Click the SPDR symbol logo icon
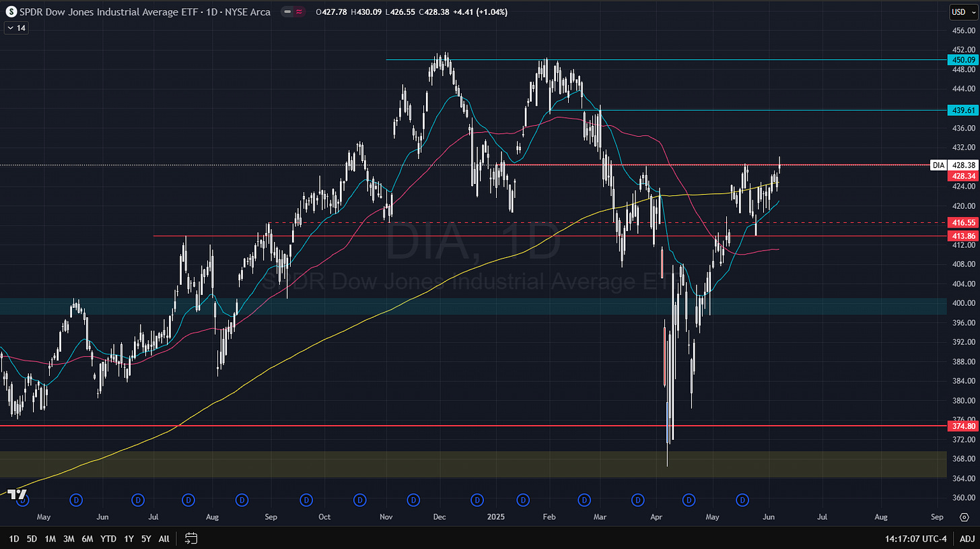 (x=10, y=12)
